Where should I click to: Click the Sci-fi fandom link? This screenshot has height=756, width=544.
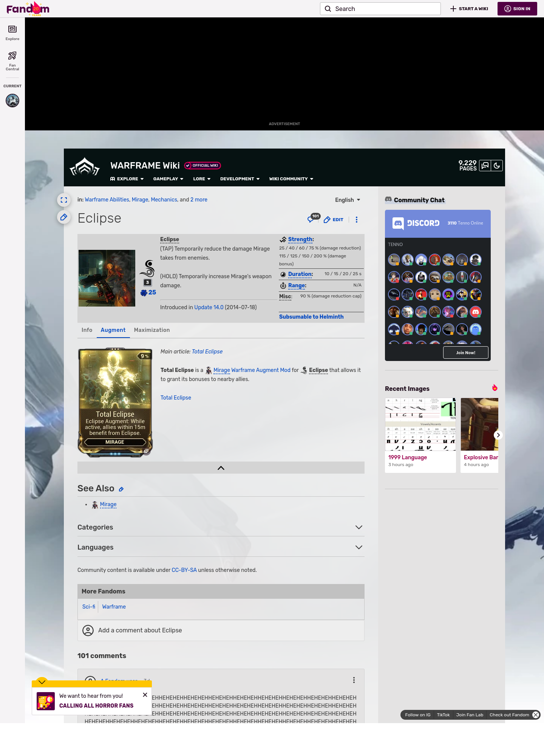point(89,607)
